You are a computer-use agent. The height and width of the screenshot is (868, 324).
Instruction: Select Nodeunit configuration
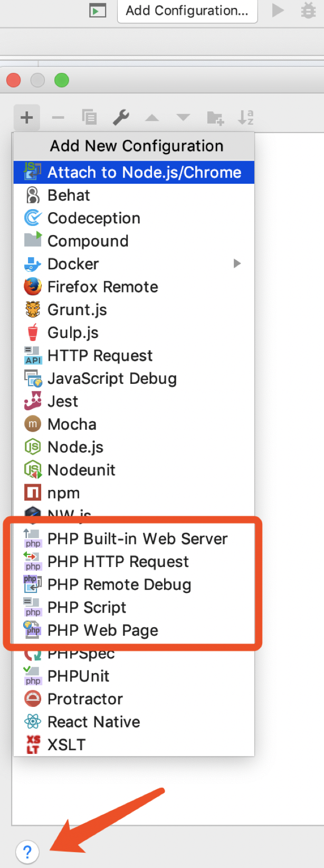[x=134, y=470]
